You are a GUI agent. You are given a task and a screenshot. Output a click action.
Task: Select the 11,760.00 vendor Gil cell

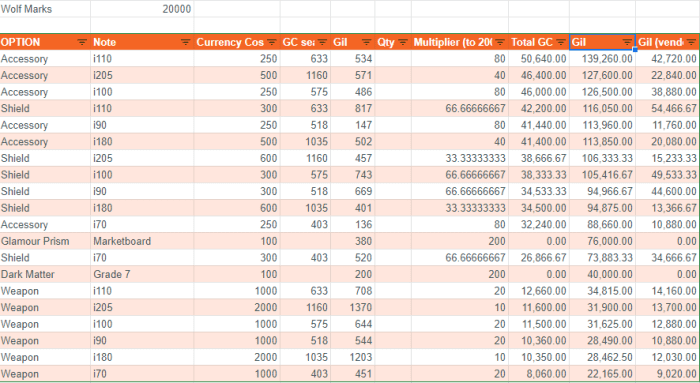coord(667,125)
